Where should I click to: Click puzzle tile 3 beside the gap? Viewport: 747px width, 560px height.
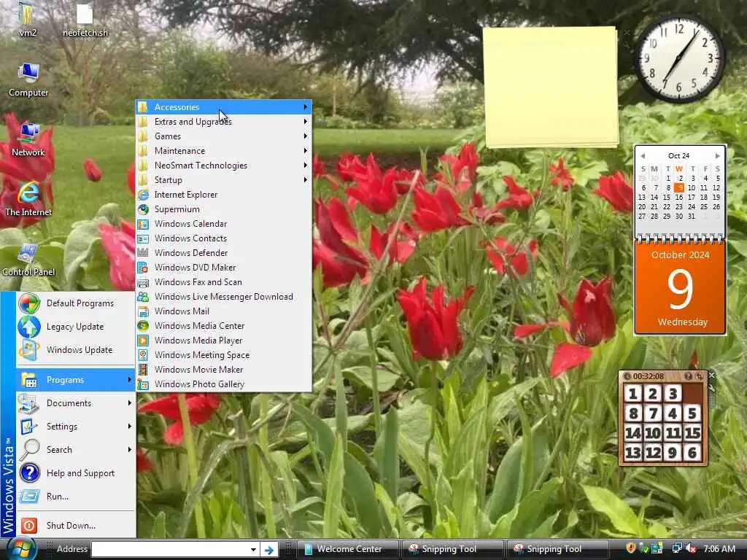pyautogui.click(x=673, y=393)
